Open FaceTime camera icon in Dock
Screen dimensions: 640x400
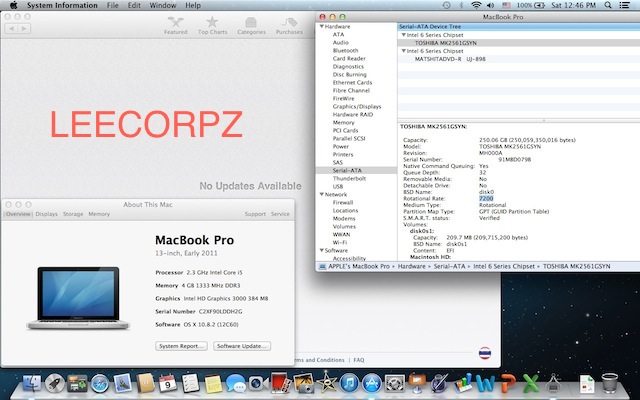pyautogui.click(x=258, y=384)
